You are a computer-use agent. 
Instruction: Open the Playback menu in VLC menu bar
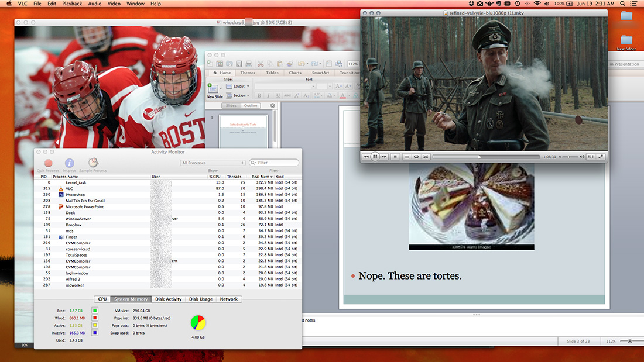coord(72,4)
